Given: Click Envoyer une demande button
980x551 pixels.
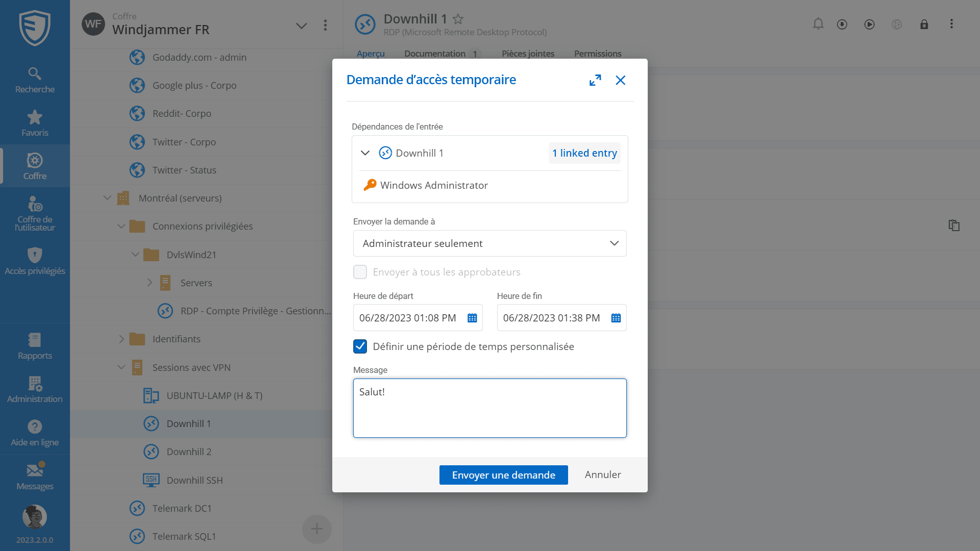Looking at the screenshot, I should pos(503,475).
